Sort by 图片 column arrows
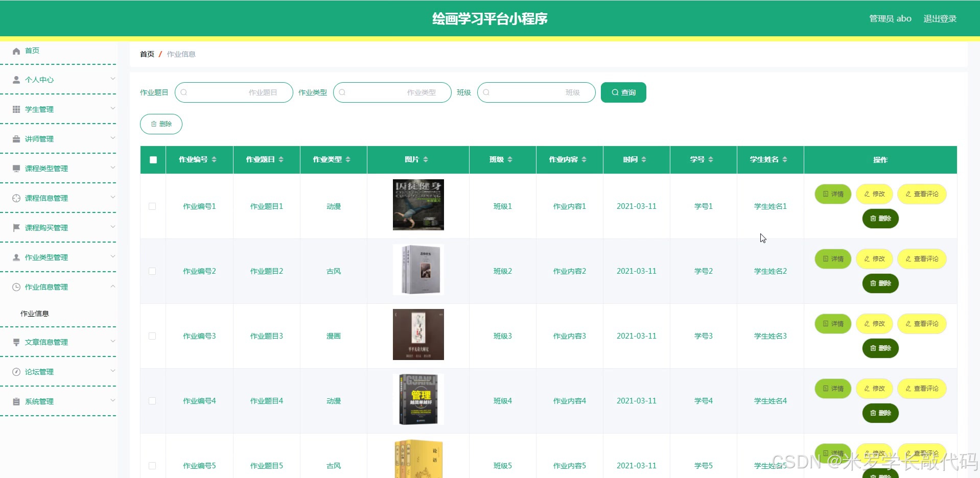Viewport: 980px width, 478px height. [426, 160]
